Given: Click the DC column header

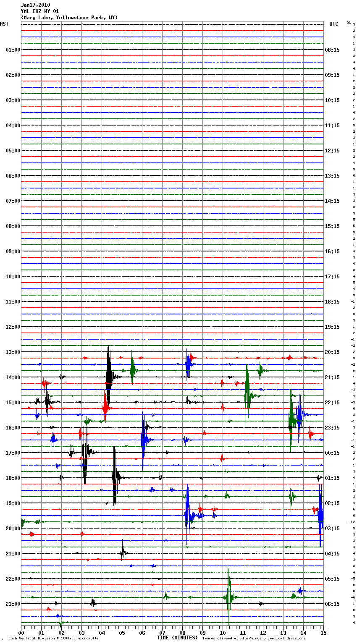Looking at the screenshot, I should (349, 23).
